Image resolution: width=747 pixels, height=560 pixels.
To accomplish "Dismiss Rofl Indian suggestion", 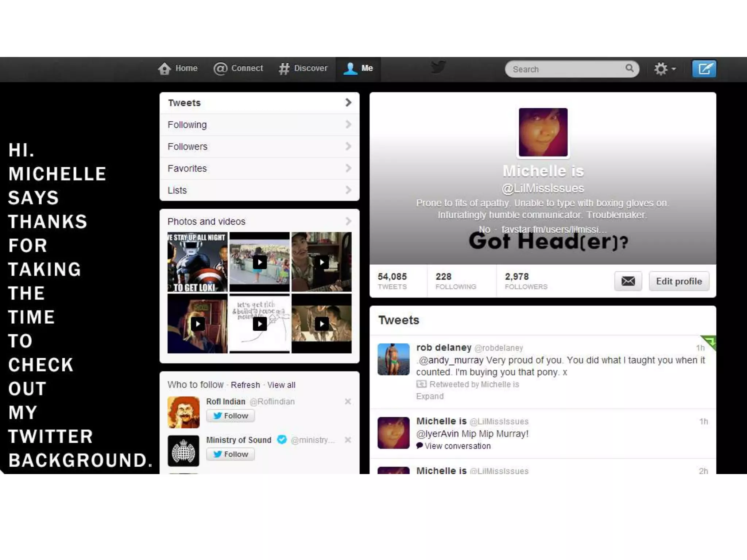I will coord(348,401).
